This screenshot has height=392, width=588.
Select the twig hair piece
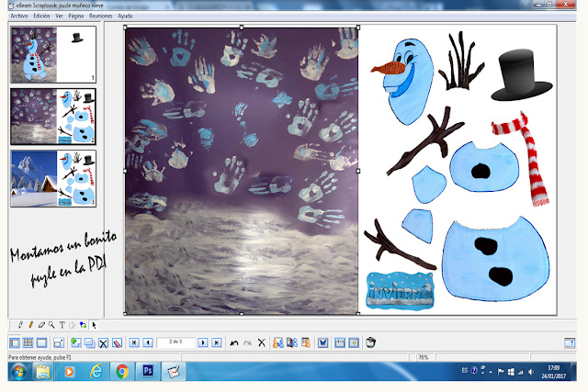[x=461, y=62]
